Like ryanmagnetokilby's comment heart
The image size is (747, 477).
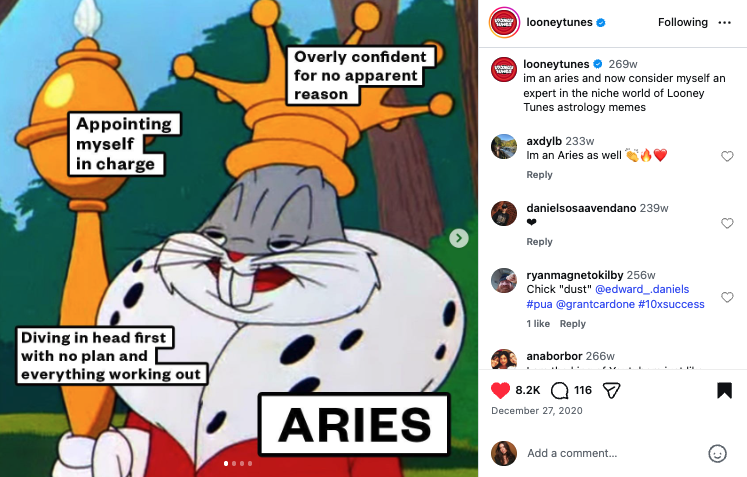(x=727, y=297)
